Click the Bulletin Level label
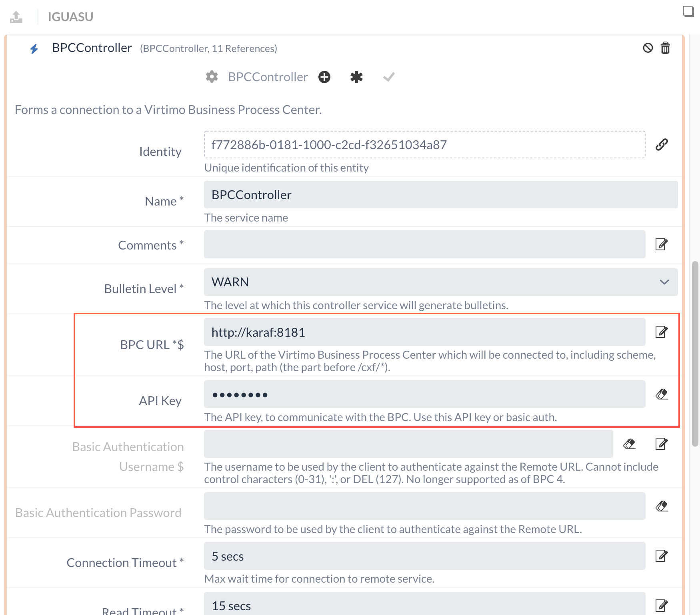The image size is (700, 615). click(144, 289)
